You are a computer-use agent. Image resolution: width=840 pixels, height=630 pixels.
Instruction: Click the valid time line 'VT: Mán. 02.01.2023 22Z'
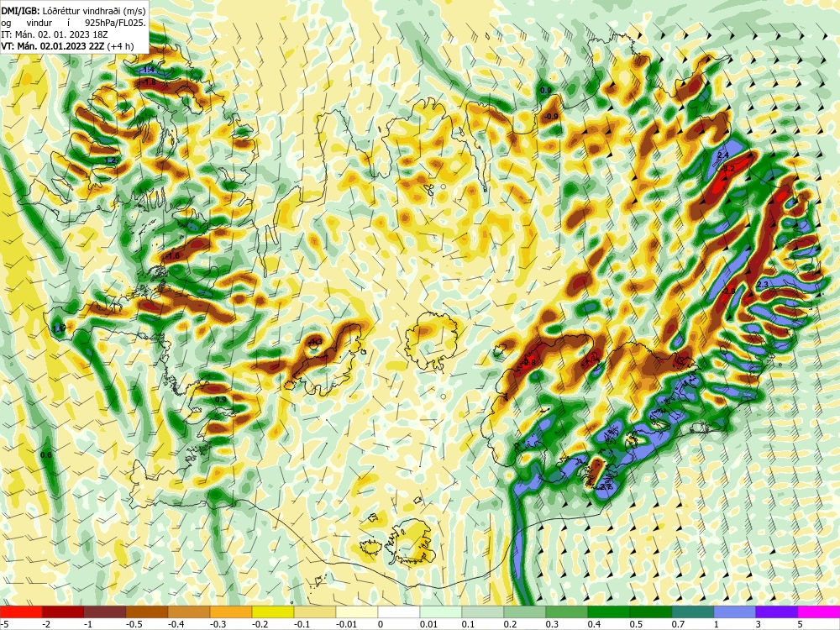[52, 46]
